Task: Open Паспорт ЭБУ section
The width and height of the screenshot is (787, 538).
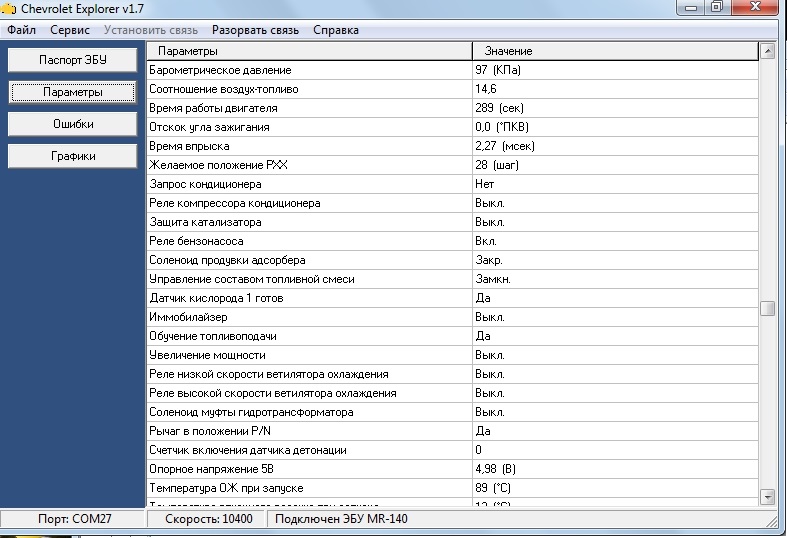Action: tap(73, 60)
